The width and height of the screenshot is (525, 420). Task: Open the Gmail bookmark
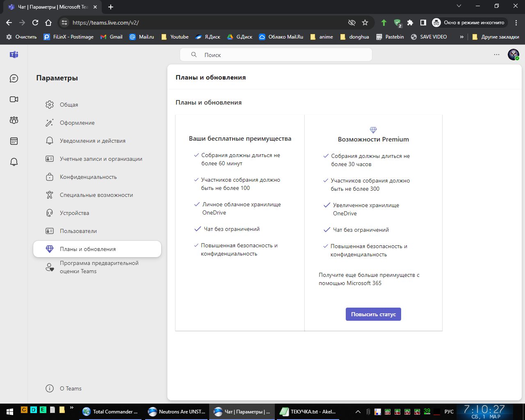click(111, 37)
